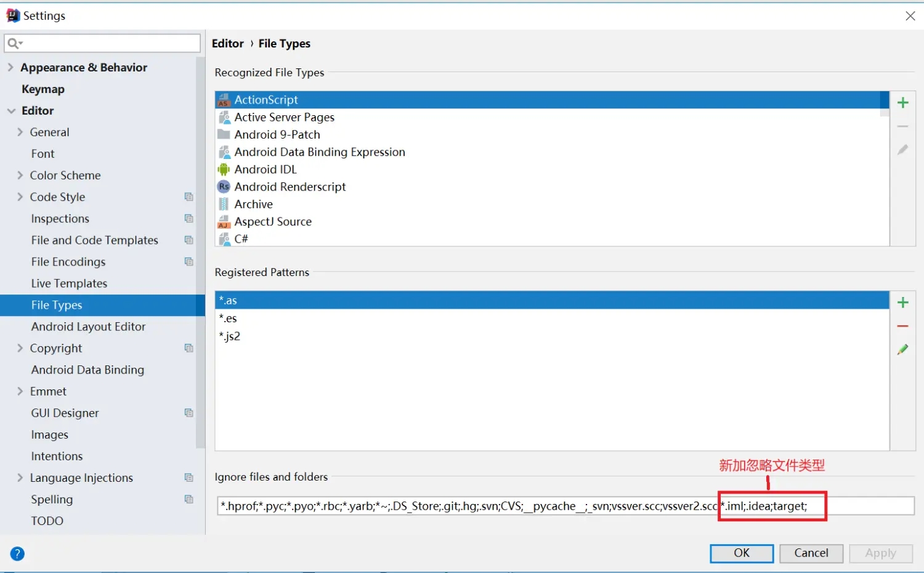Click the Ignore files and folders field
Image resolution: width=924 pixels, height=573 pixels.
click(x=565, y=506)
